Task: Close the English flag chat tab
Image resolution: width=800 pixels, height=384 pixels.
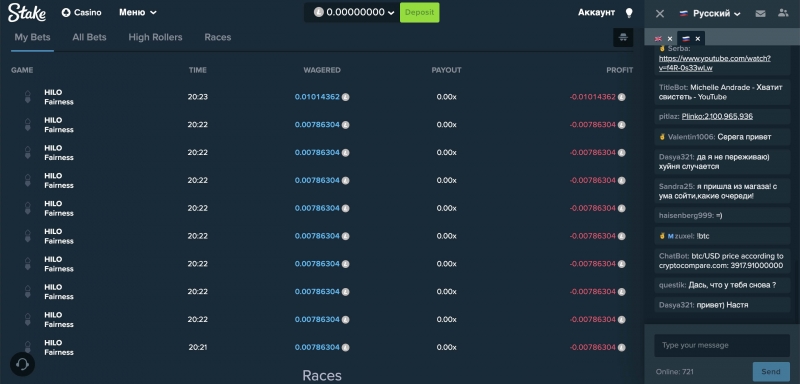Action: pyautogui.click(x=670, y=39)
